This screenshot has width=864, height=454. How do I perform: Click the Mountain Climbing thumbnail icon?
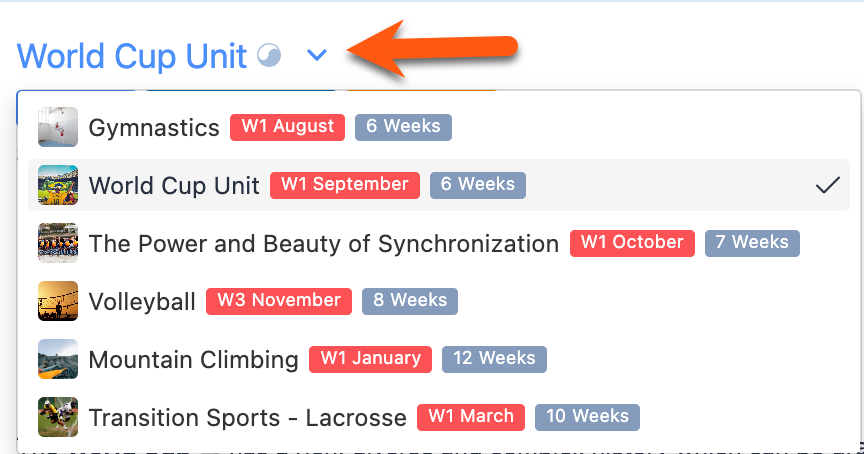(x=58, y=359)
